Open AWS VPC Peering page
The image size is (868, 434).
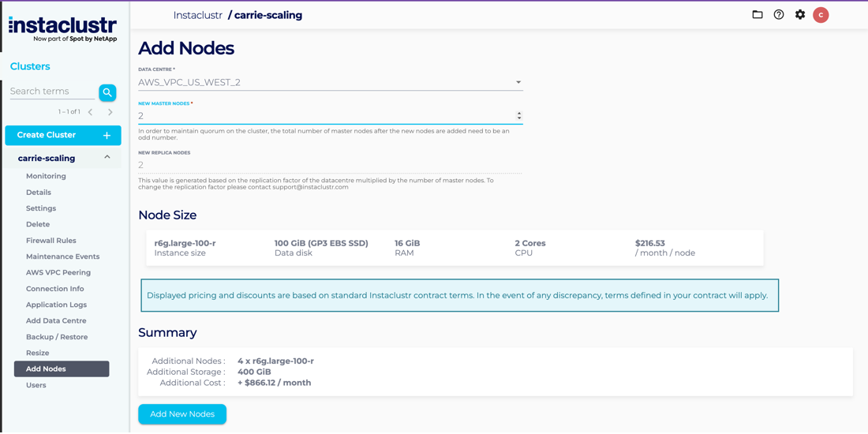pos(58,272)
